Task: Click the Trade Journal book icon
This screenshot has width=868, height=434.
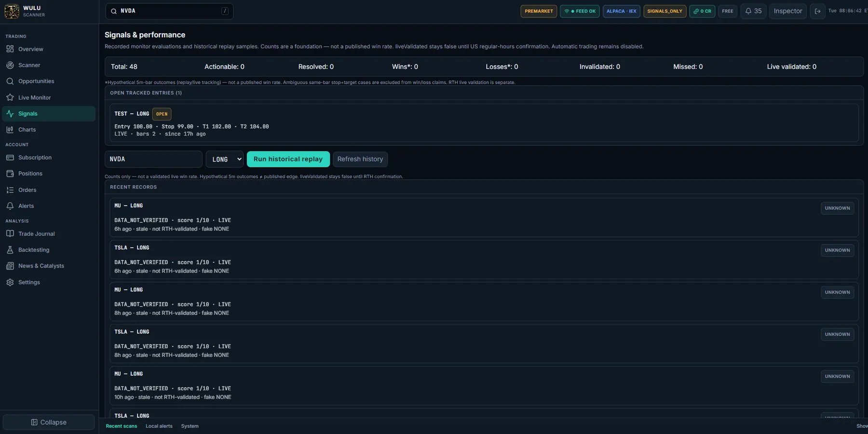Action: [x=10, y=234]
